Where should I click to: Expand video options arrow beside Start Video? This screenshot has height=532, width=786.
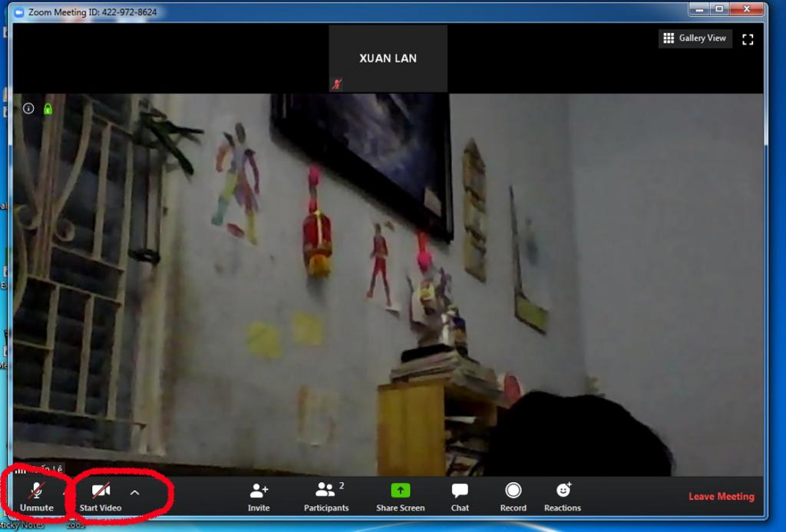coord(135,492)
